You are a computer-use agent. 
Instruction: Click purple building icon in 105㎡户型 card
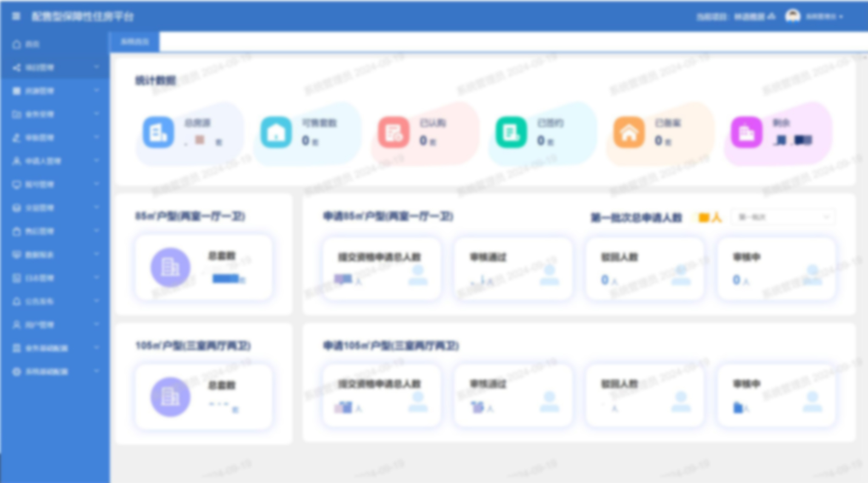pos(170,397)
